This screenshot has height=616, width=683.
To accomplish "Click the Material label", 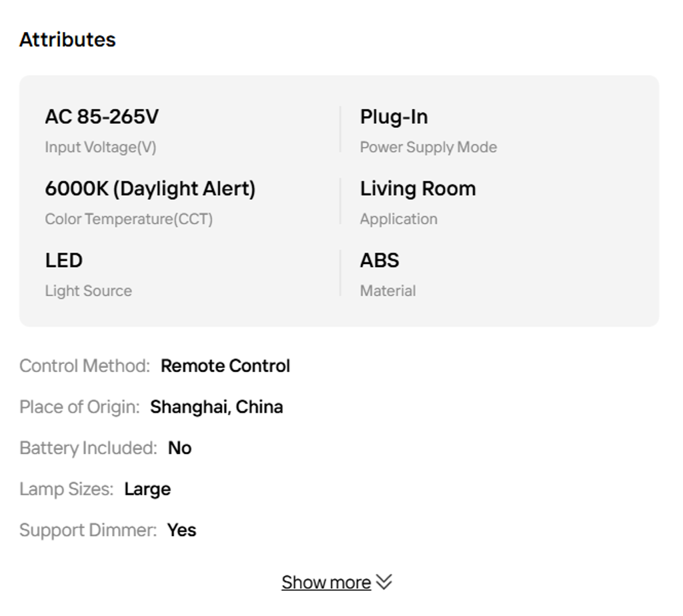I will coord(388,291).
